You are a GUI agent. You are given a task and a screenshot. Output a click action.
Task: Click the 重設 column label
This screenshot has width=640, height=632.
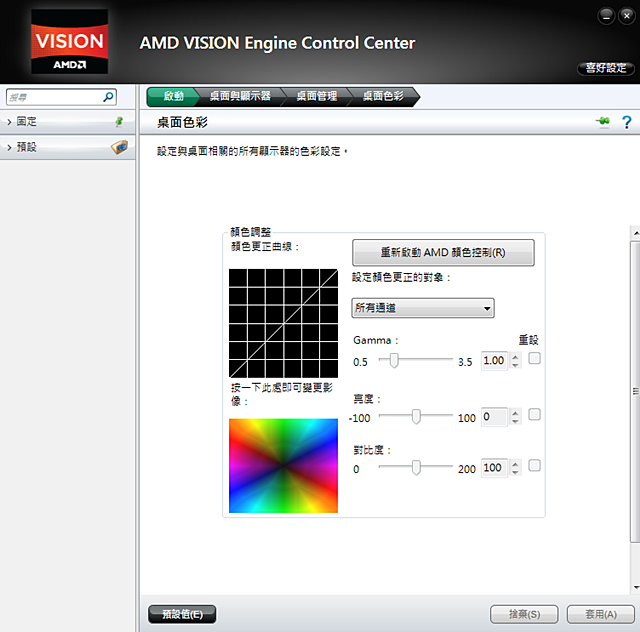529,340
